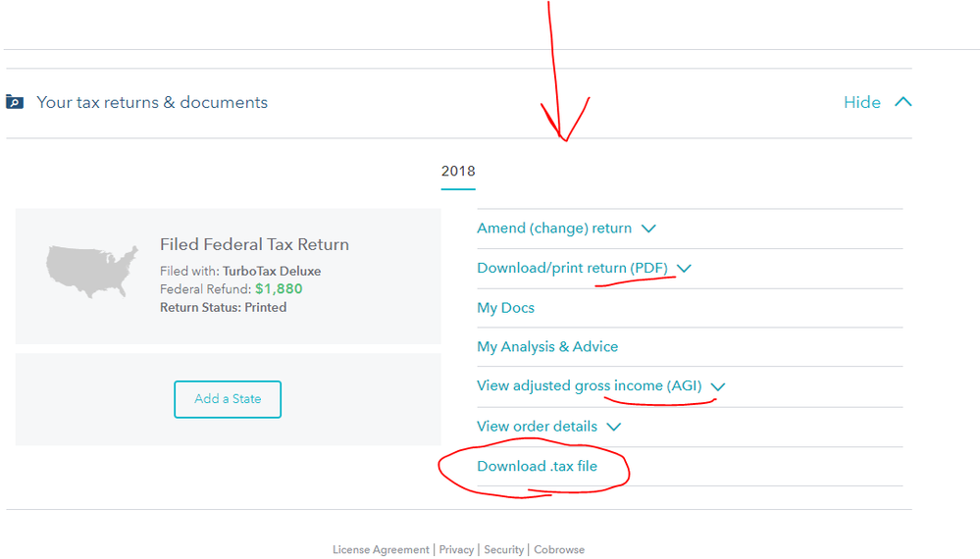The width and height of the screenshot is (980, 559).
Task: Expand View adjusted gross income (AGI)
Action: pos(590,386)
